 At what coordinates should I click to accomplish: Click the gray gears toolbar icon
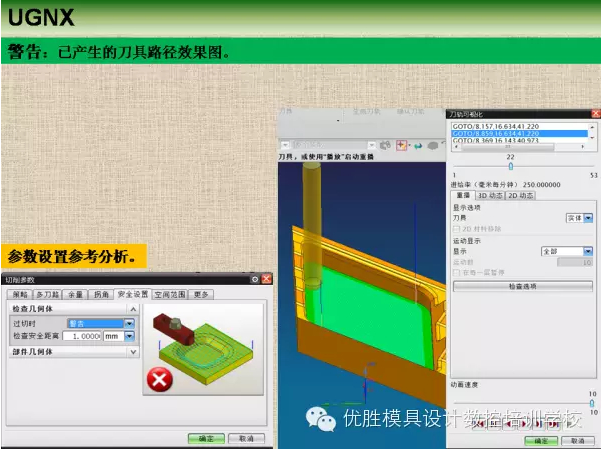click(385, 145)
